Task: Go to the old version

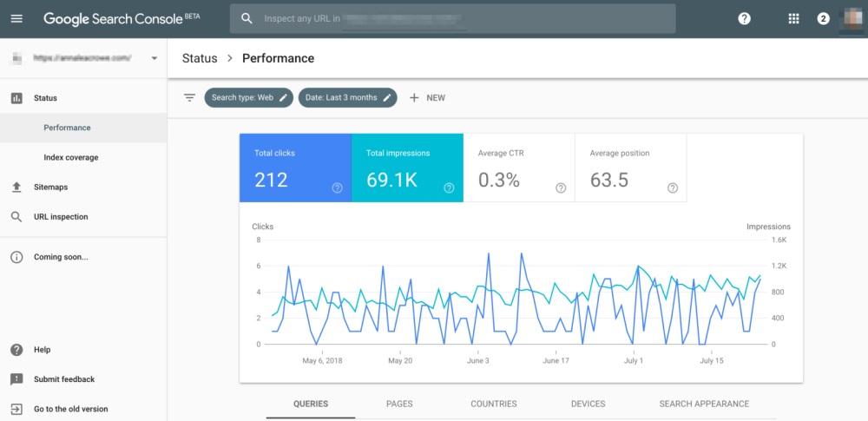Action: (70, 409)
